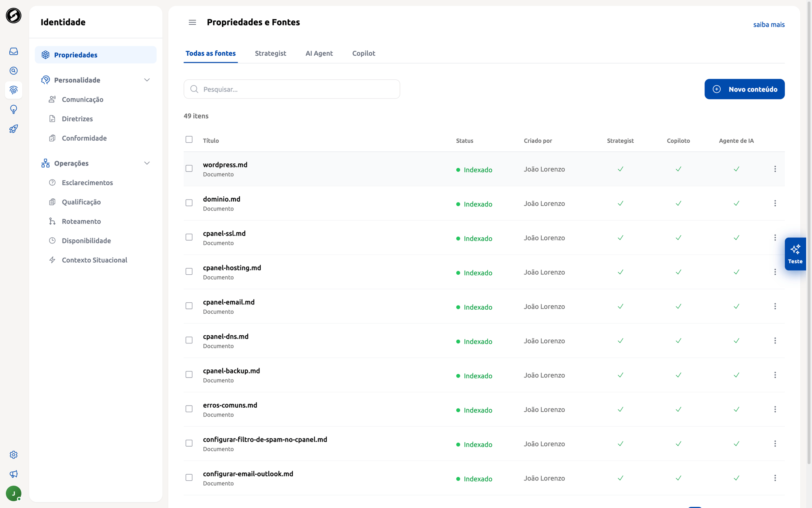This screenshot has width=812, height=508.
Task: Open row options for cpanel-hosting.md
Action: (775, 272)
